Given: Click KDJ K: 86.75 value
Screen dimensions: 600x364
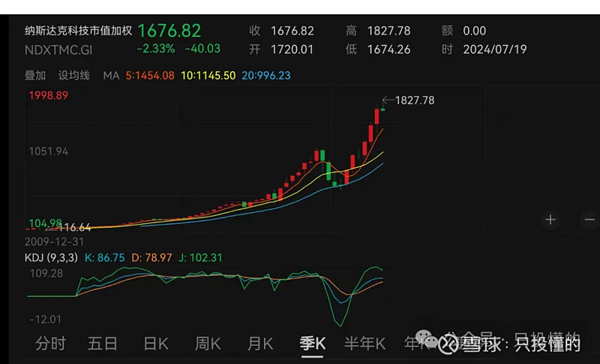Looking at the screenshot, I should point(104,258).
